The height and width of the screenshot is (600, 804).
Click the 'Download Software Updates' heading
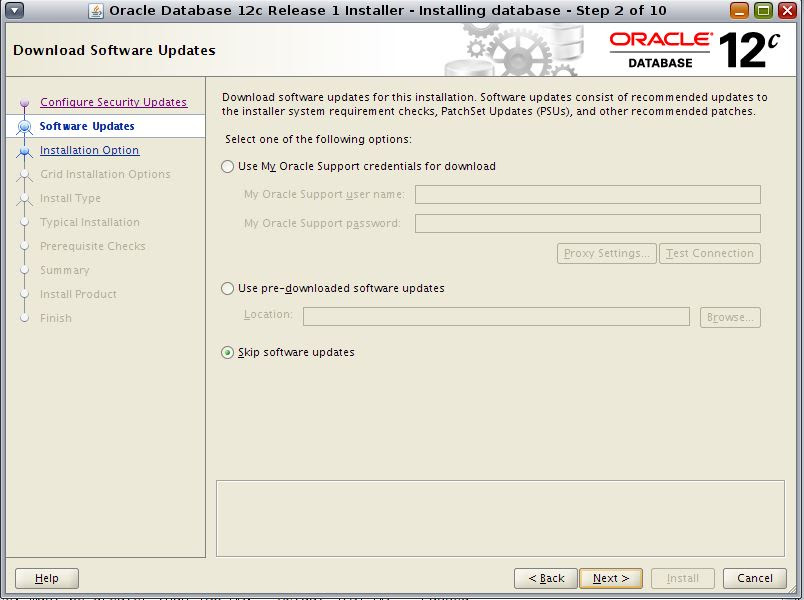pyautogui.click(x=114, y=50)
